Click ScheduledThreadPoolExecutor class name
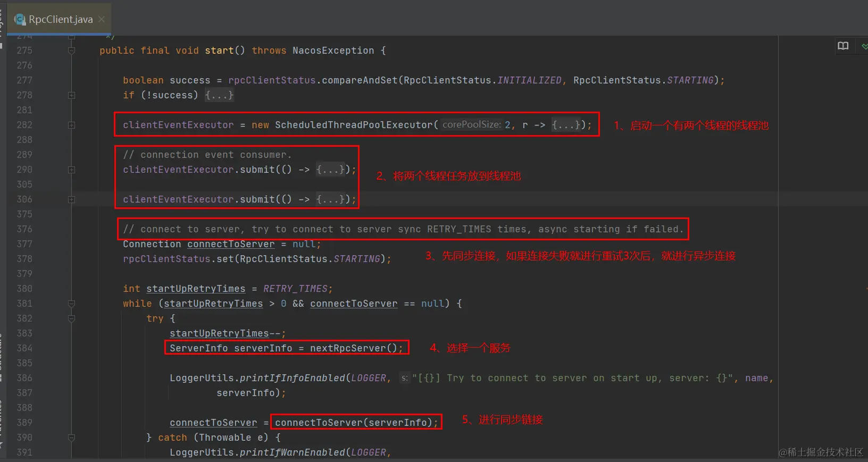 tap(354, 125)
